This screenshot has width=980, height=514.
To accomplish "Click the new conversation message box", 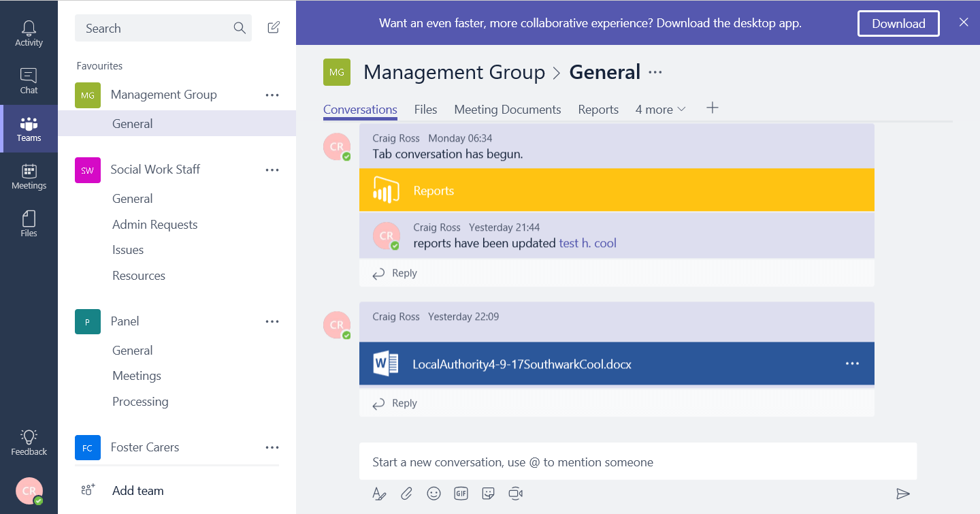I will pyautogui.click(x=638, y=462).
